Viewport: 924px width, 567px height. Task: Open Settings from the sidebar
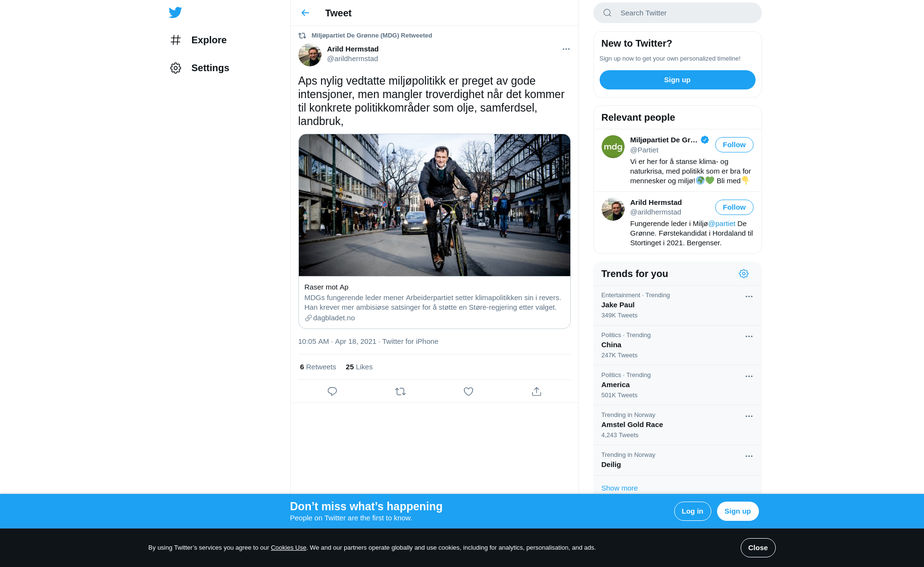(x=199, y=68)
